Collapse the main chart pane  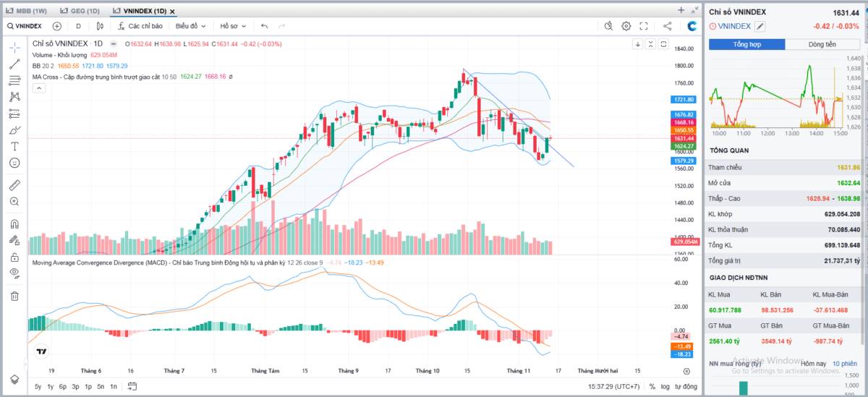[650, 44]
